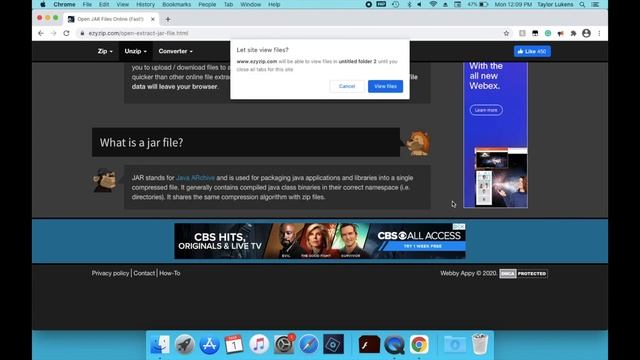Expand the Converter dropdown
Screen dimensions: 640x360
176,51
